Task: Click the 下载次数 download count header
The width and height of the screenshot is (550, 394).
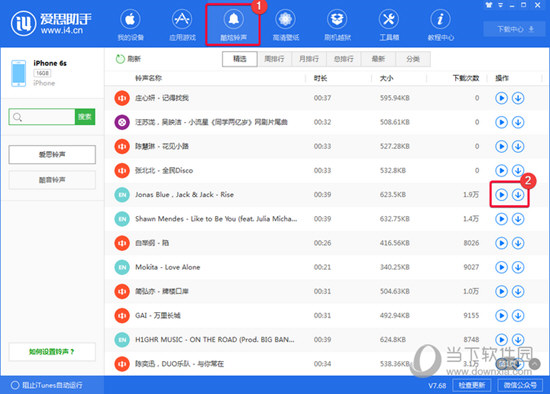Action: pyautogui.click(x=466, y=78)
